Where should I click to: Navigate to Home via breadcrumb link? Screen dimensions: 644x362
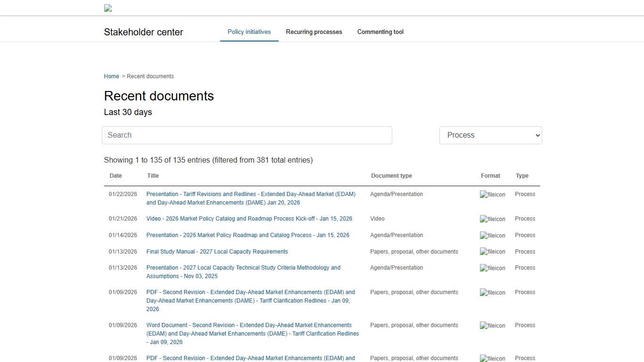111,76
